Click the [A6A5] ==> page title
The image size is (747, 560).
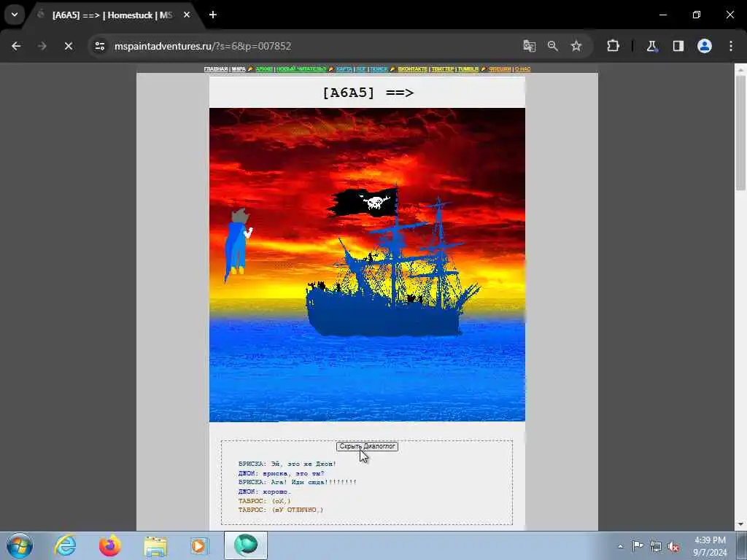pyautogui.click(x=368, y=93)
